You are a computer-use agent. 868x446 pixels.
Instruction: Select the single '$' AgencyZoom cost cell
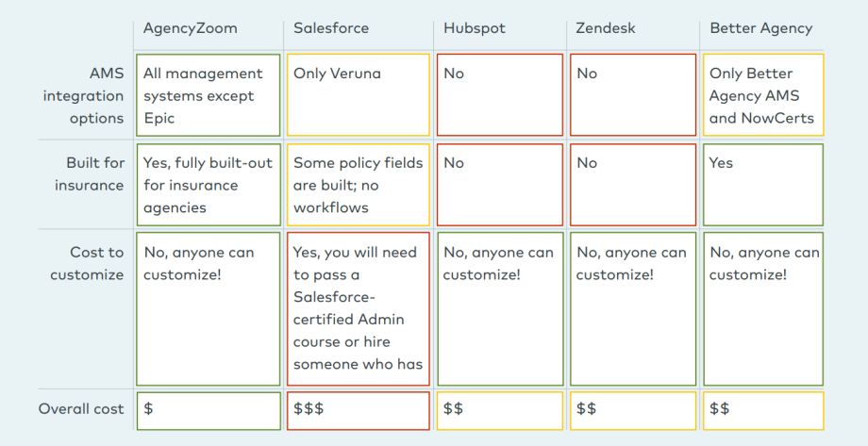[209, 411]
